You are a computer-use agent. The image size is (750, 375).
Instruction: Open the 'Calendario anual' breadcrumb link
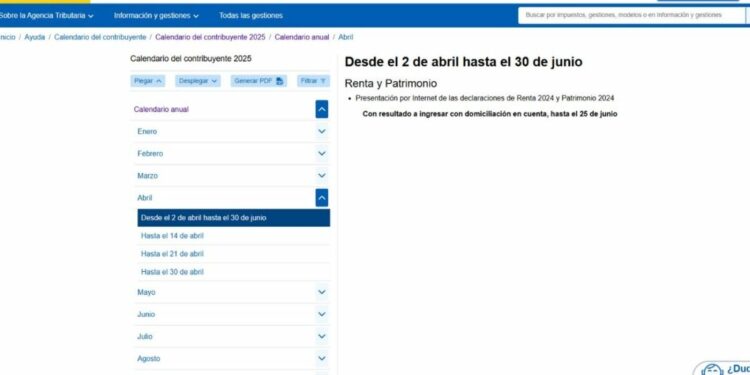click(x=302, y=37)
